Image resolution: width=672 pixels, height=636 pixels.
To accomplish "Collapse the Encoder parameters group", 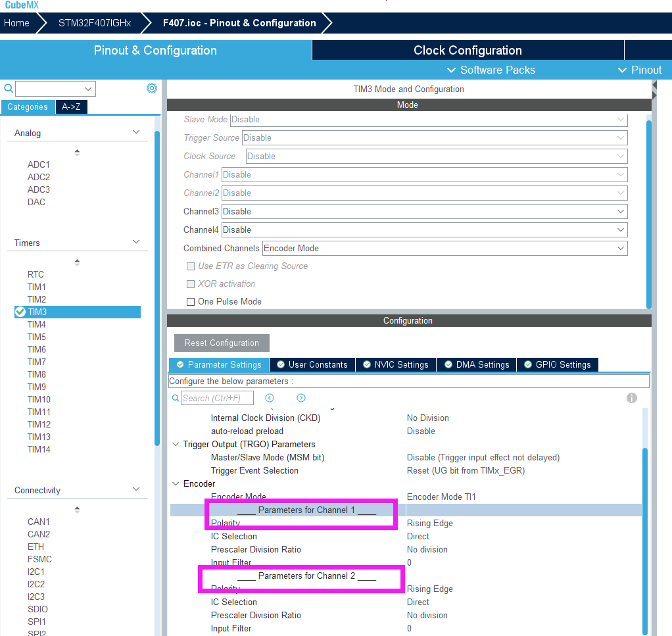I will tap(176, 484).
